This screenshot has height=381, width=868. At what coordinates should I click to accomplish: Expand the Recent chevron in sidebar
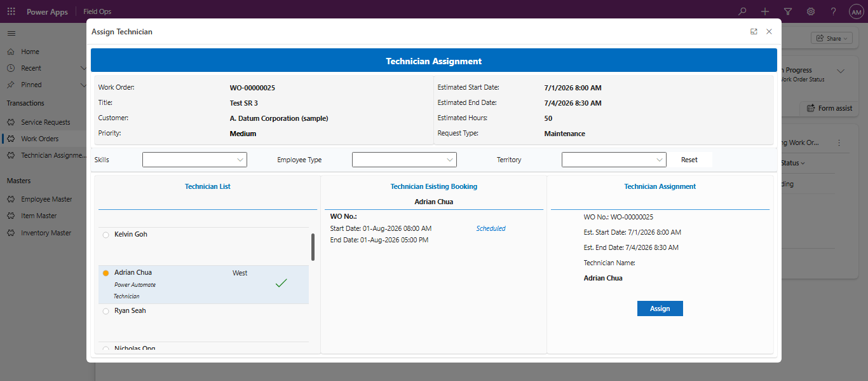click(x=83, y=68)
